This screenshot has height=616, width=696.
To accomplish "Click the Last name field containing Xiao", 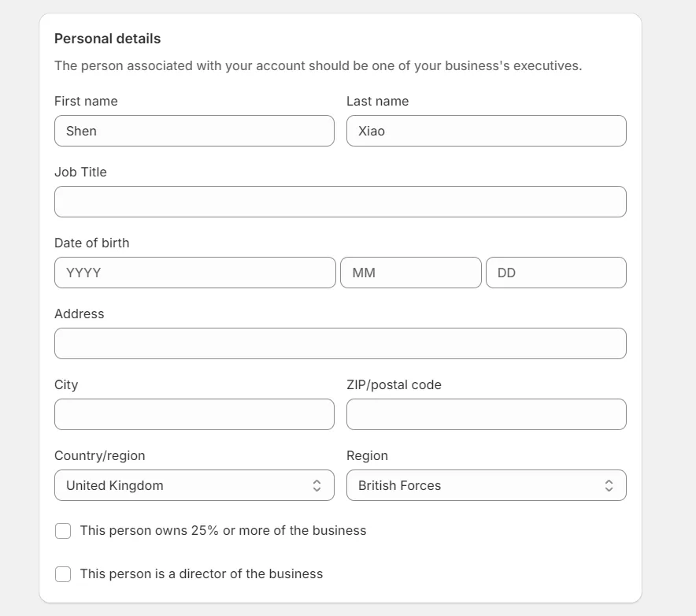I will pyautogui.click(x=486, y=131).
